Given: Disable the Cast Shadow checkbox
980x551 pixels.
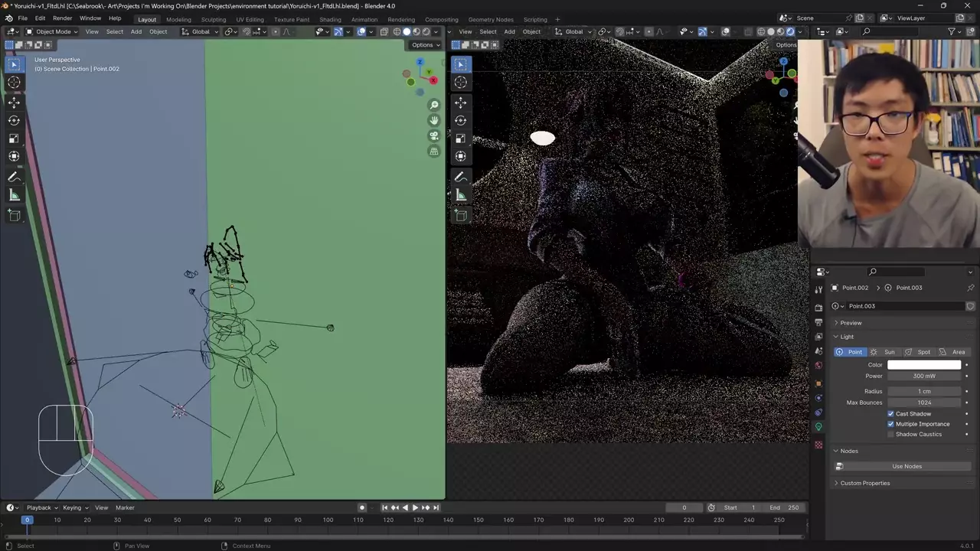Looking at the screenshot, I should (891, 414).
